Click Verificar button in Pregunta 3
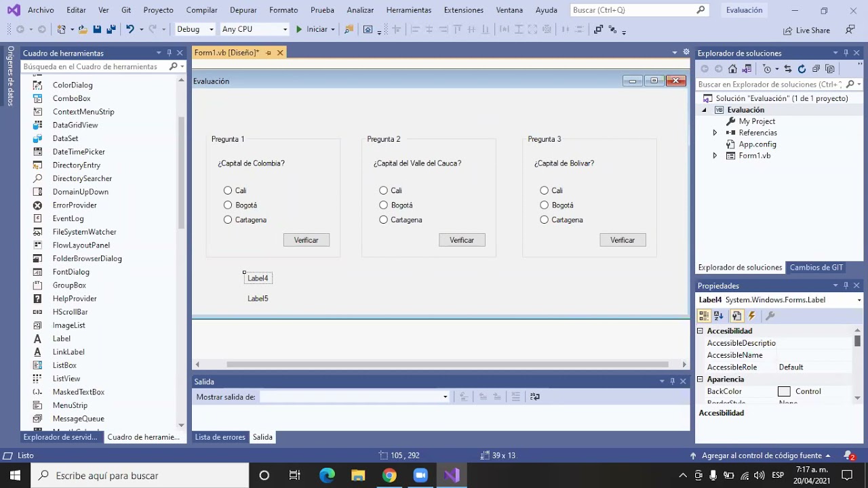This screenshot has width=868, height=488. [623, 240]
